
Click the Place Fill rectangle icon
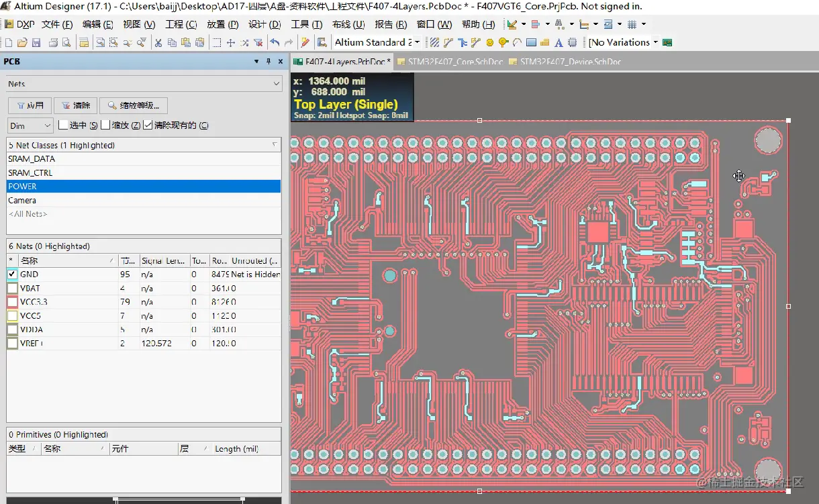531,42
